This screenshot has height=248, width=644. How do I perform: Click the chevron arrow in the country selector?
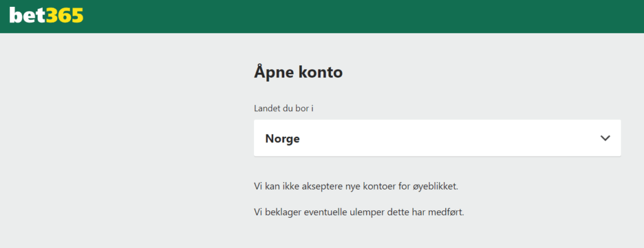coord(605,138)
